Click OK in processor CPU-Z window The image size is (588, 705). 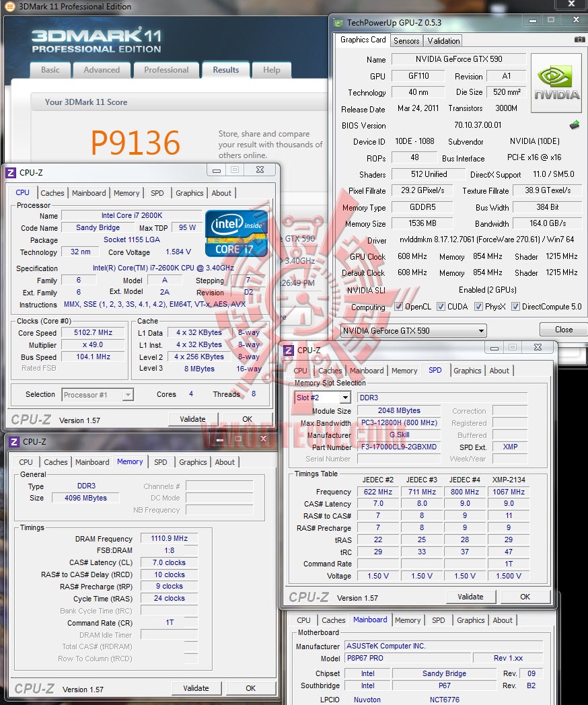248,419
